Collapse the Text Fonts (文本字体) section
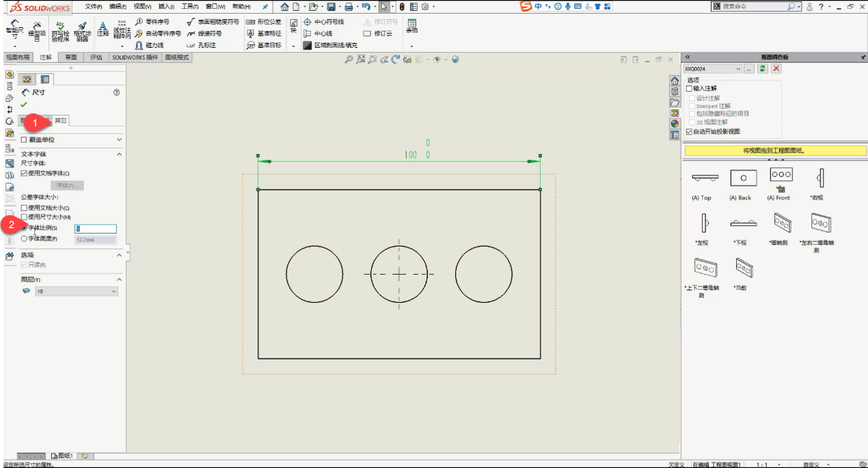 point(119,154)
